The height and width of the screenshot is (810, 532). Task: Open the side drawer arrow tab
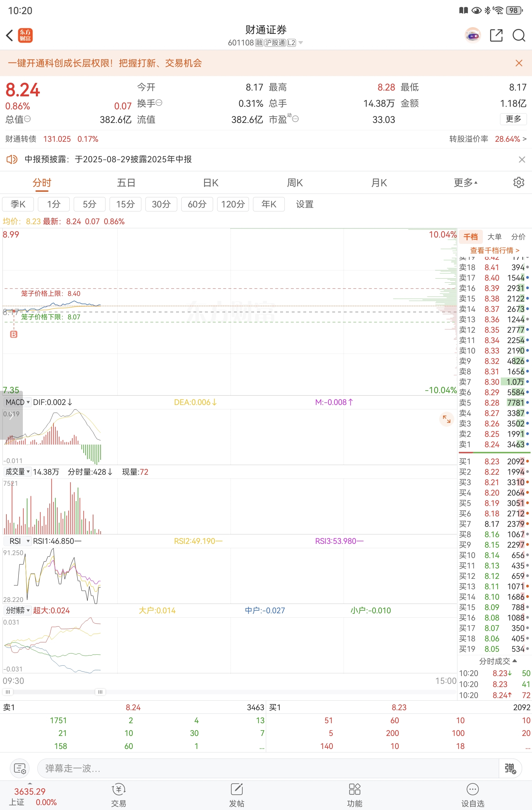click(x=11, y=415)
